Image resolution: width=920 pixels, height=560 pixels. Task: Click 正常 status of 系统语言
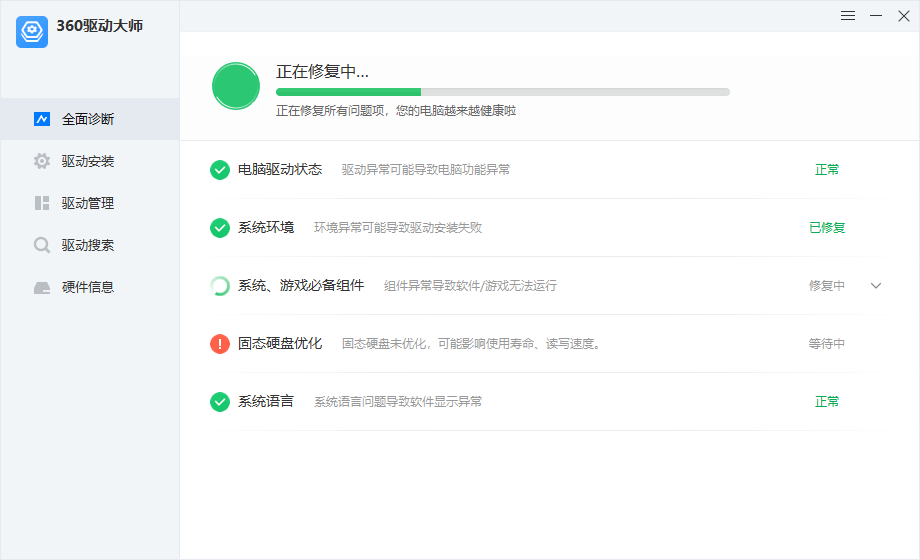coord(827,402)
